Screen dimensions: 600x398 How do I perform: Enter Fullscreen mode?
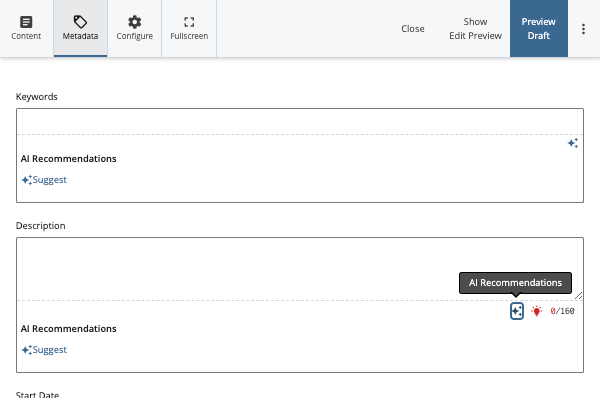tap(189, 28)
